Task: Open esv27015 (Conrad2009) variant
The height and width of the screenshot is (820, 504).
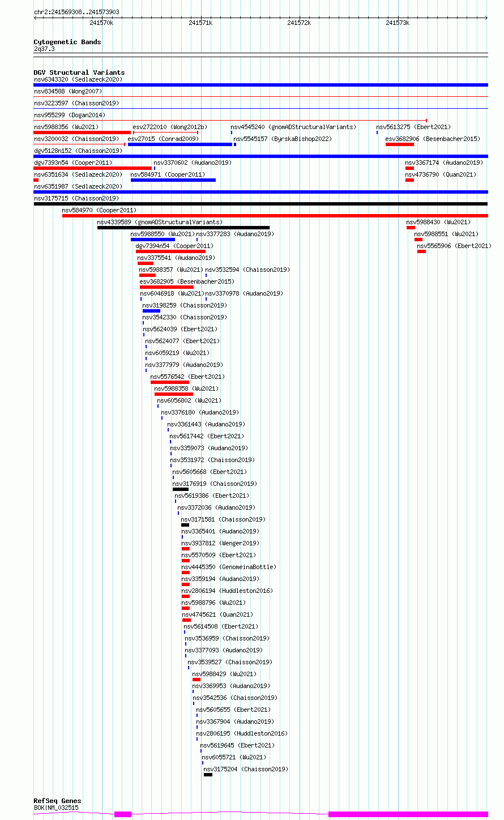Action: click(163, 139)
